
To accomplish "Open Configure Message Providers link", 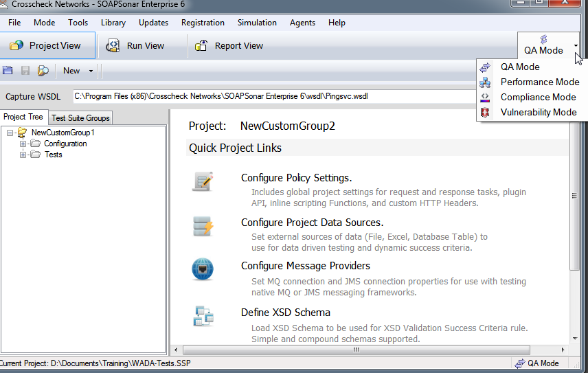I will [305, 266].
